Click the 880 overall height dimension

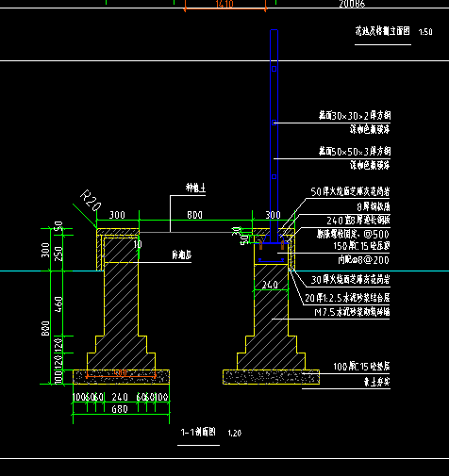coord(45,328)
